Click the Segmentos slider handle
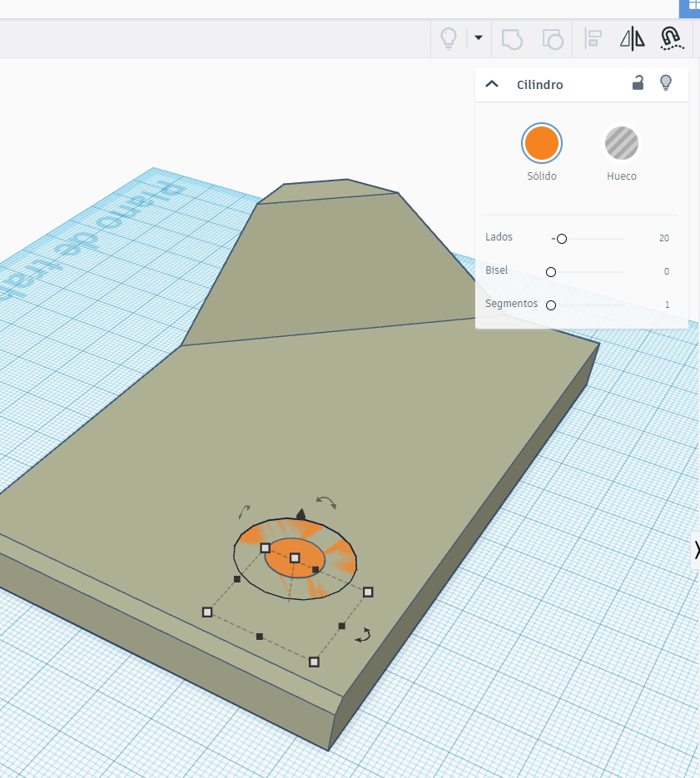 coord(551,305)
